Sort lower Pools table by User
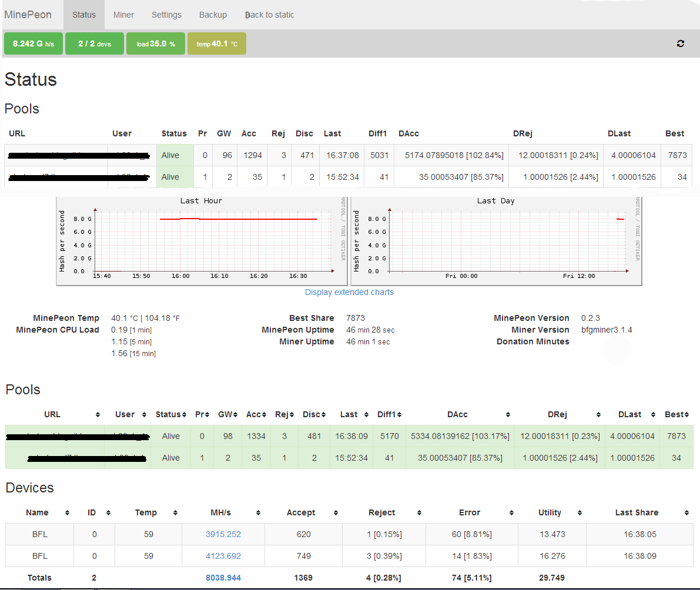Viewport: 700px width, 590px height. pos(127,415)
